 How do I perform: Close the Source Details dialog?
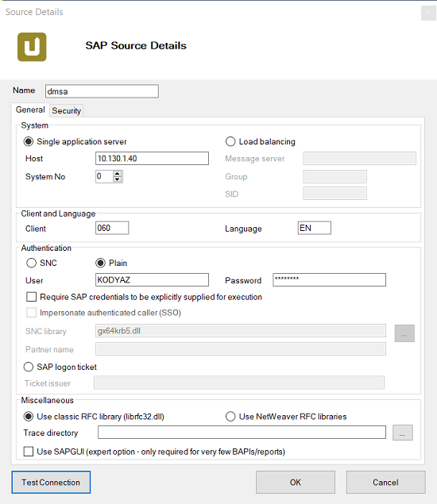tap(428, 13)
